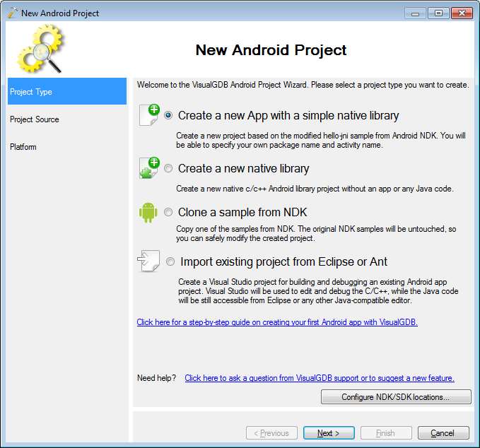480x448 pixels.
Task: Select 'Create a new App' radio button
Action: tap(168, 115)
